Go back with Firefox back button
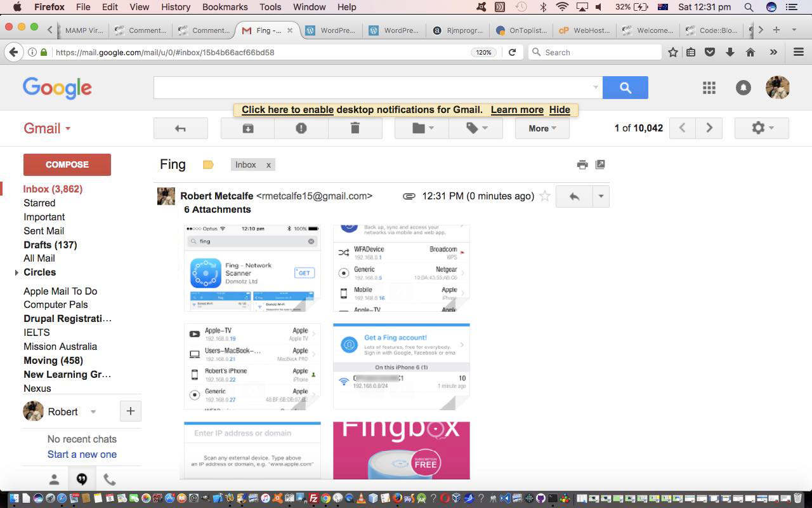This screenshot has height=508, width=812. pyautogui.click(x=14, y=53)
